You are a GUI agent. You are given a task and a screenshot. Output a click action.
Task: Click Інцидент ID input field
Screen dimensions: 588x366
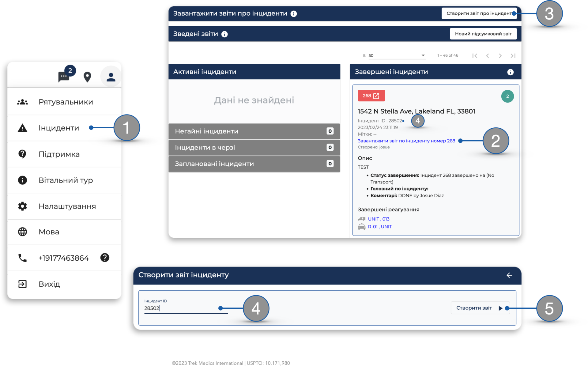point(186,308)
